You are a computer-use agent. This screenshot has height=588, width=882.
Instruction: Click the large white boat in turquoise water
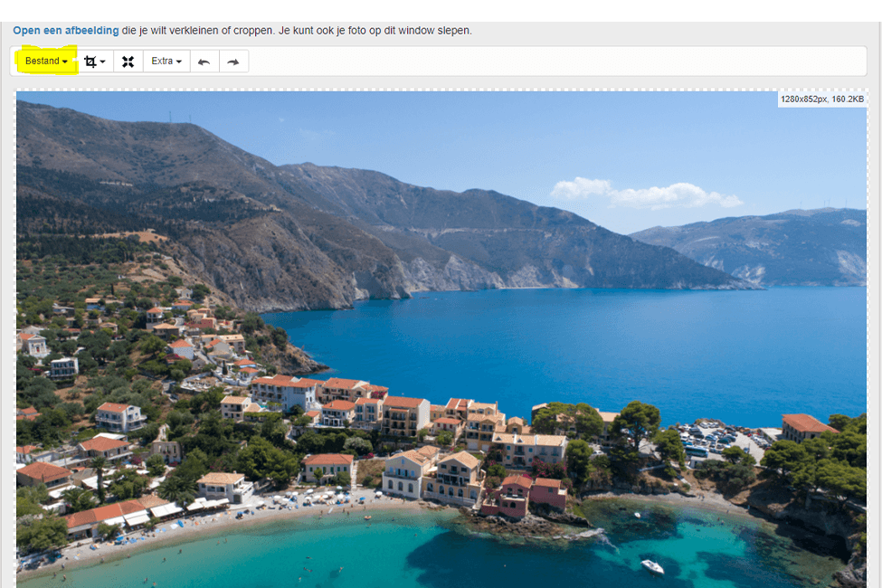click(651, 566)
